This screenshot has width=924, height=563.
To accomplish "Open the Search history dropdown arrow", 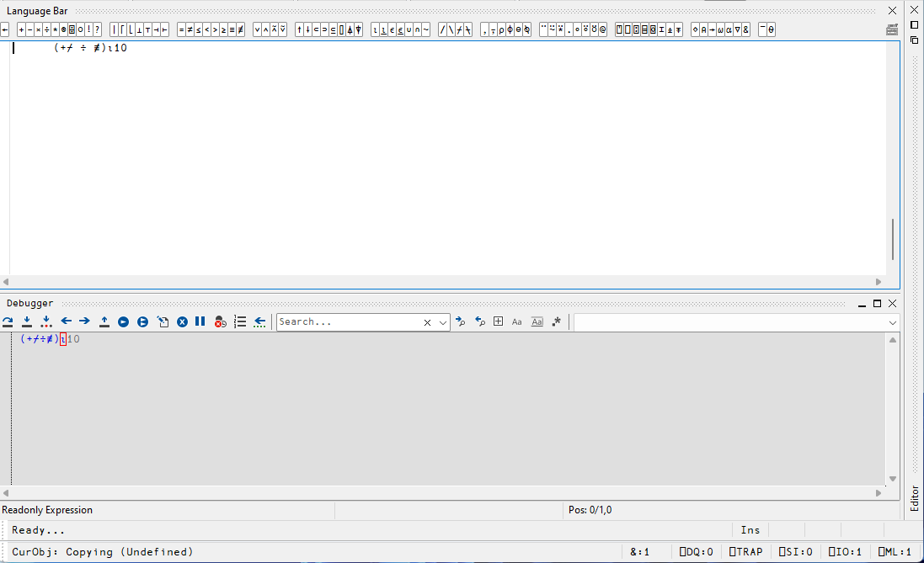I will coord(442,322).
